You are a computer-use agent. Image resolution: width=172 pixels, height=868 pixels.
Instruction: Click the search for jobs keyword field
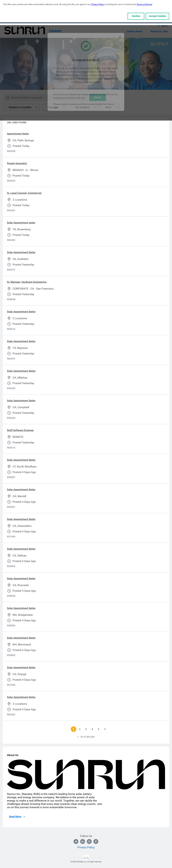click(27, 97)
